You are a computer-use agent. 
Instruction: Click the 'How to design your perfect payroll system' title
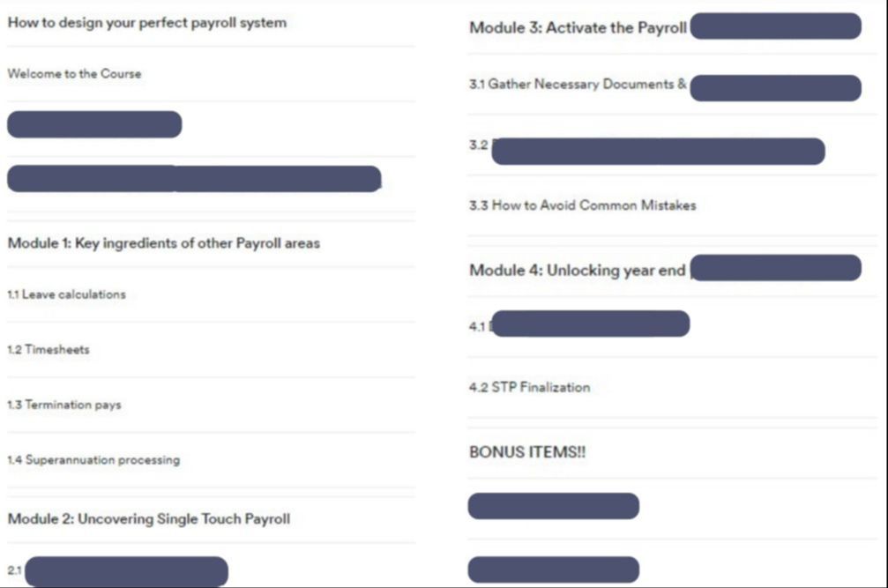[x=146, y=23]
